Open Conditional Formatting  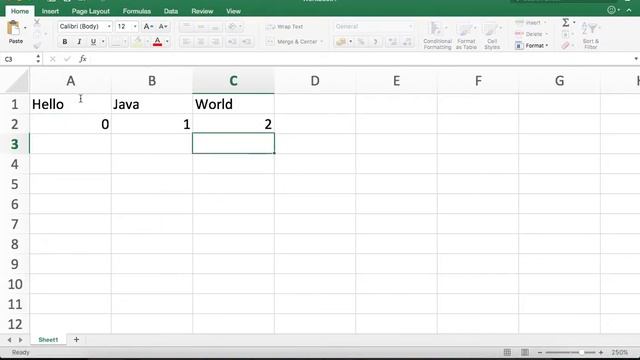pos(437,36)
